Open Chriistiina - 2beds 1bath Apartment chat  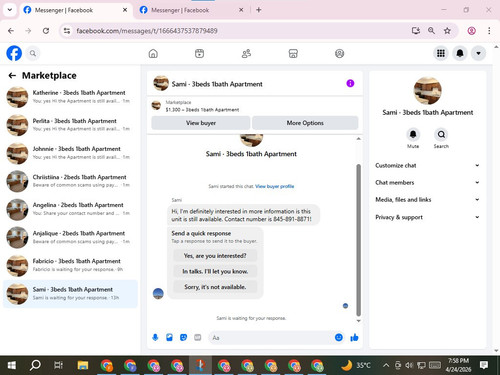(70, 181)
